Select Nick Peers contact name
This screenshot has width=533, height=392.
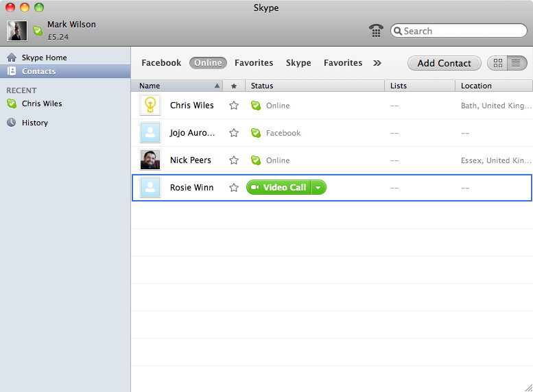pyautogui.click(x=191, y=160)
